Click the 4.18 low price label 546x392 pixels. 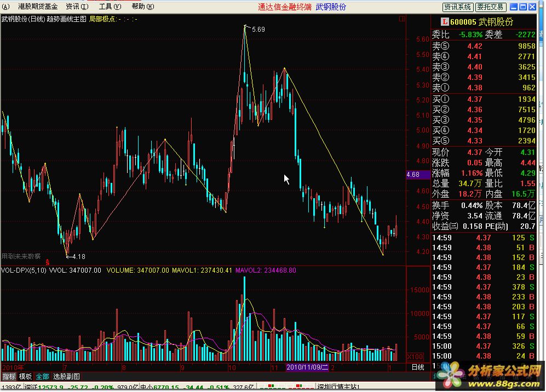pyautogui.click(x=79, y=257)
